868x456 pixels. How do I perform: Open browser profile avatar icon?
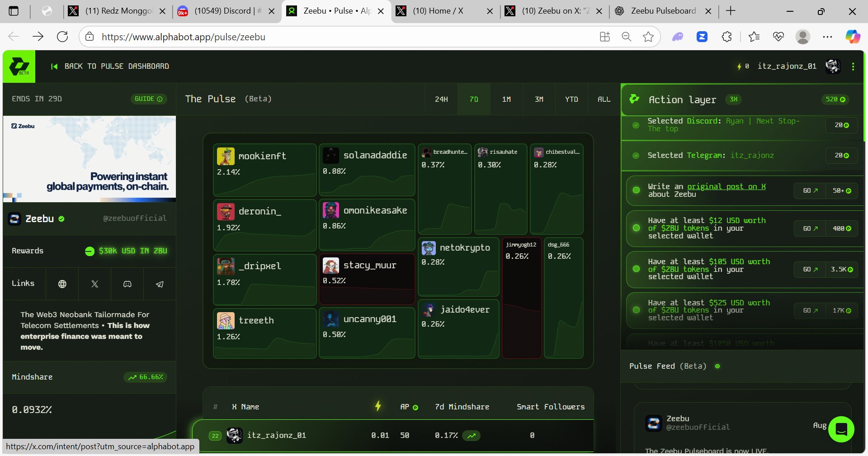[x=803, y=37]
